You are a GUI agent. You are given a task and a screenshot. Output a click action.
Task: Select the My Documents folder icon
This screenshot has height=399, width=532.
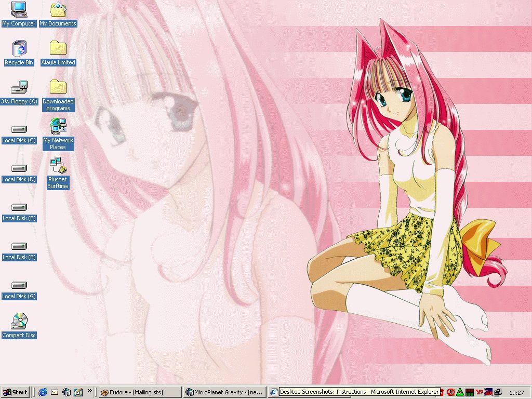pyautogui.click(x=58, y=9)
